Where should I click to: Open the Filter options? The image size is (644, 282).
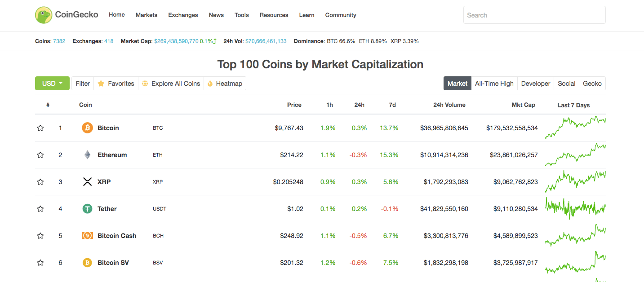coord(82,83)
